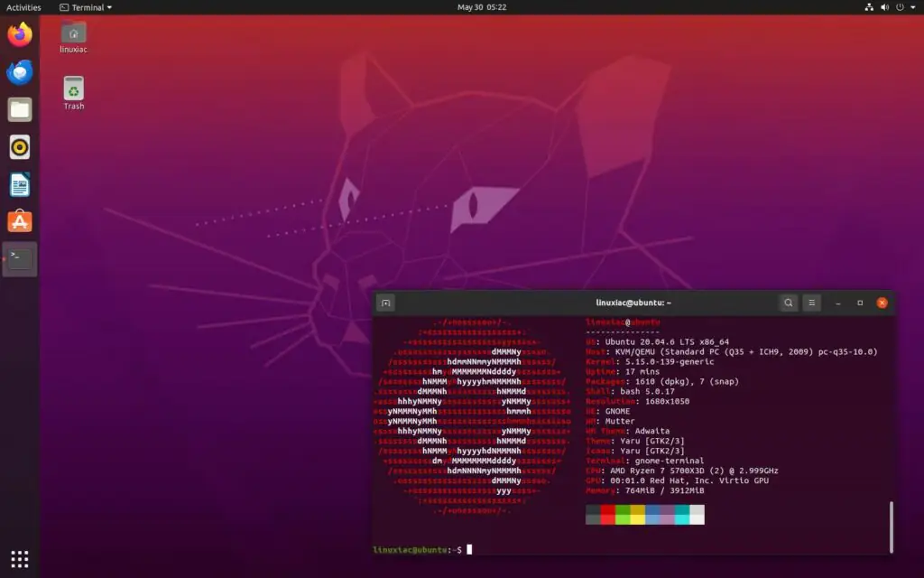Toggle the sound volume indicator
924x578 pixels.
[883, 7]
